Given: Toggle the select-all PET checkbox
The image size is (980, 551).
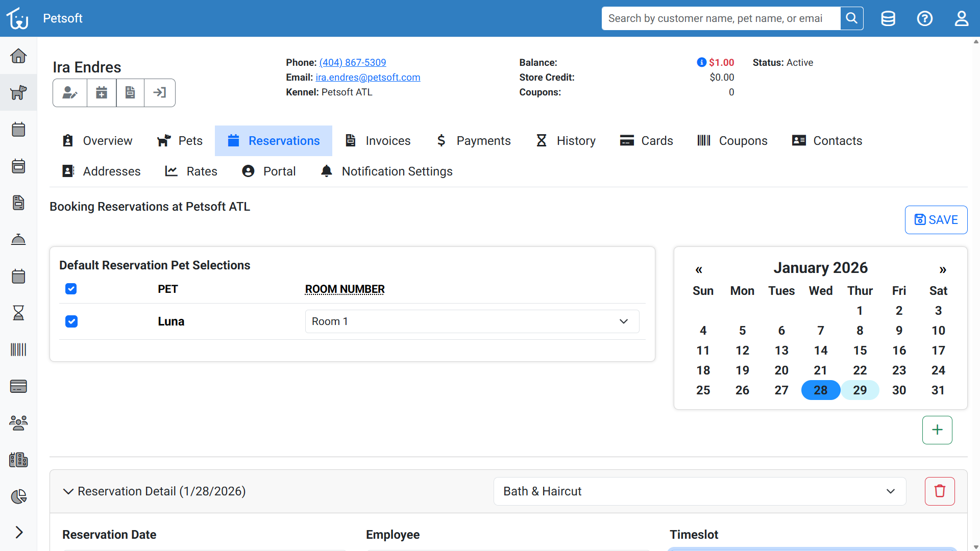Looking at the screenshot, I should [x=71, y=289].
